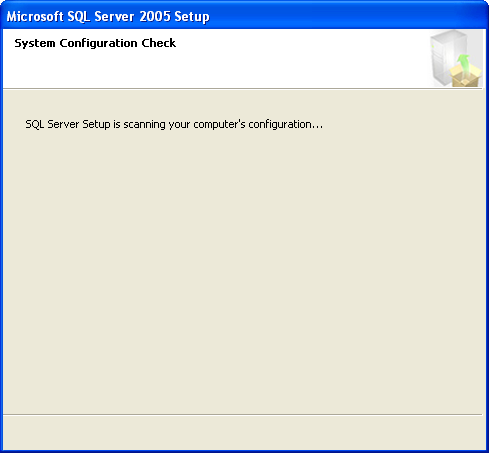489x453 pixels.
Task: Click the empty beige body area
Action: click(243, 267)
